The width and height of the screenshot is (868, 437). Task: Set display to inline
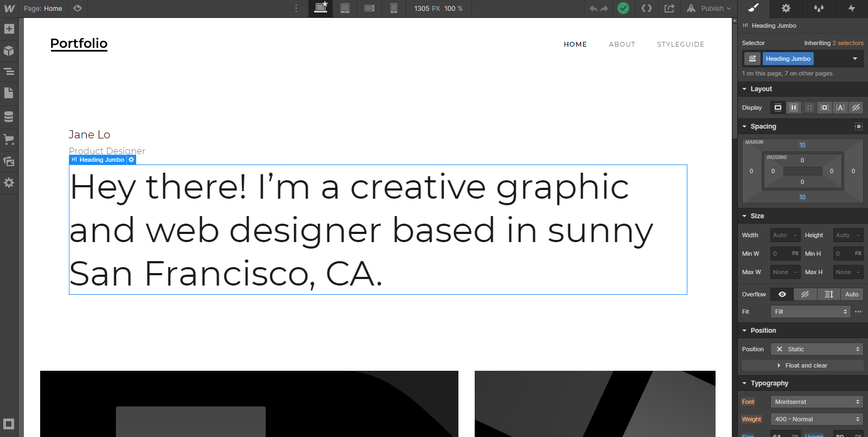click(840, 107)
